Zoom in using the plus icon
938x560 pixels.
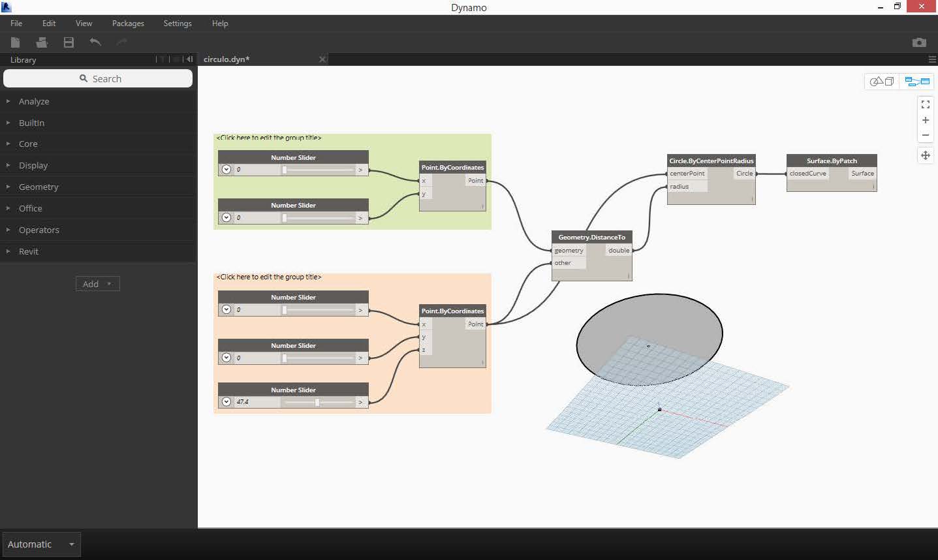pyautogui.click(x=925, y=120)
